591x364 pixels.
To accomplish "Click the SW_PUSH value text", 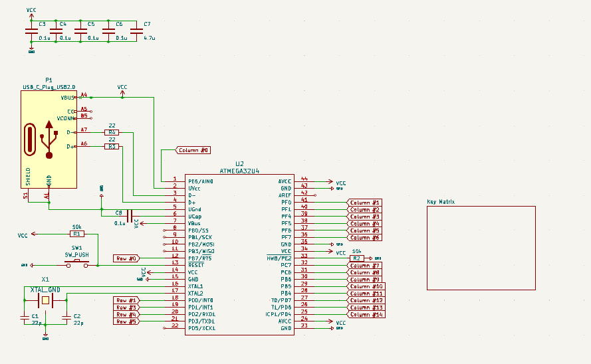I will click(77, 255).
